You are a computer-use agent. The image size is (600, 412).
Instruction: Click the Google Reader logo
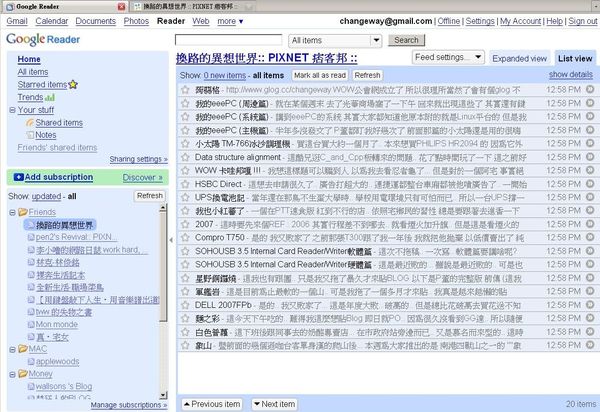click(x=43, y=39)
